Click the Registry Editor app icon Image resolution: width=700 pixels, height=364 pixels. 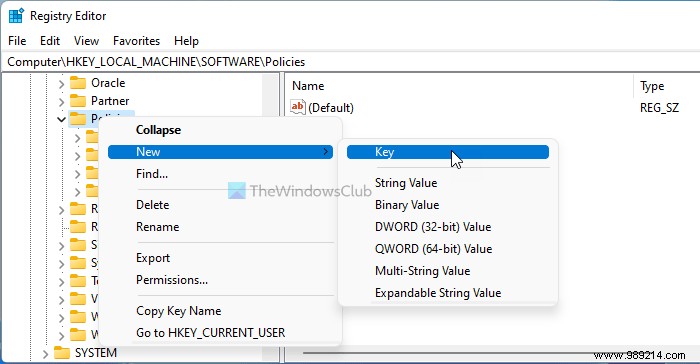(16, 16)
